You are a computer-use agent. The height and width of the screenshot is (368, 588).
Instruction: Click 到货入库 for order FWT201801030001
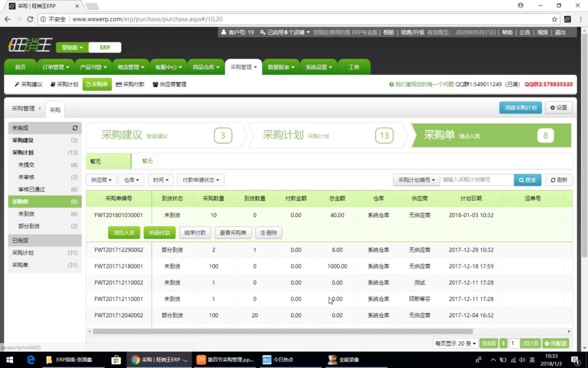(x=124, y=233)
